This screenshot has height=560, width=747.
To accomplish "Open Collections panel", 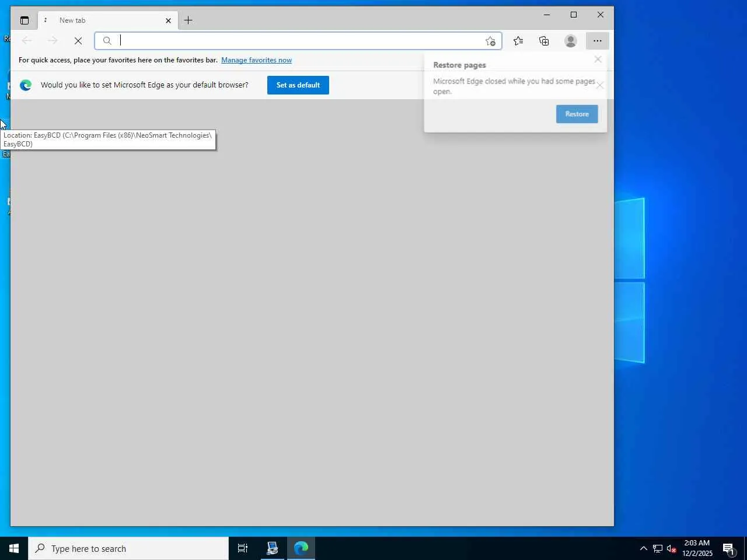I will (x=544, y=41).
